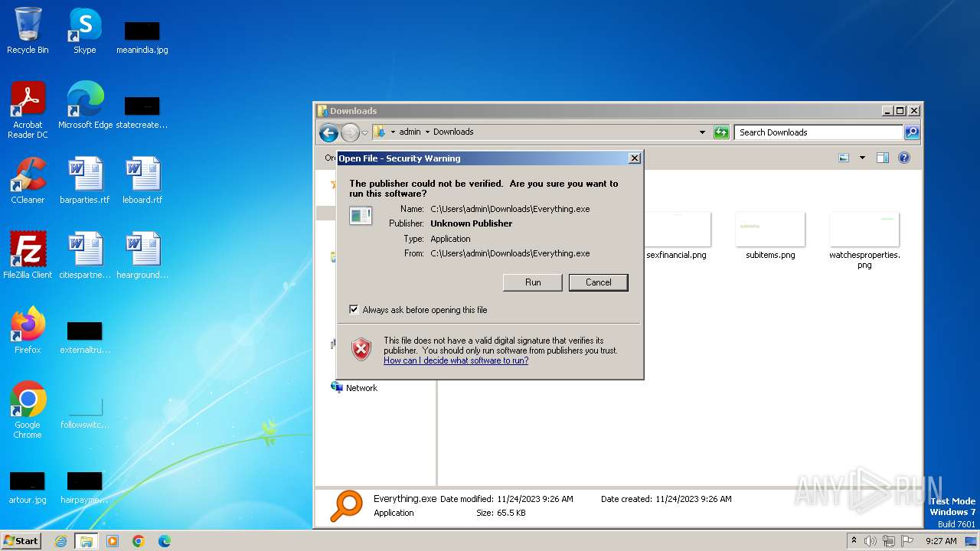Open FileZilla Client shortcut
The image size is (980, 551).
click(x=28, y=255)
